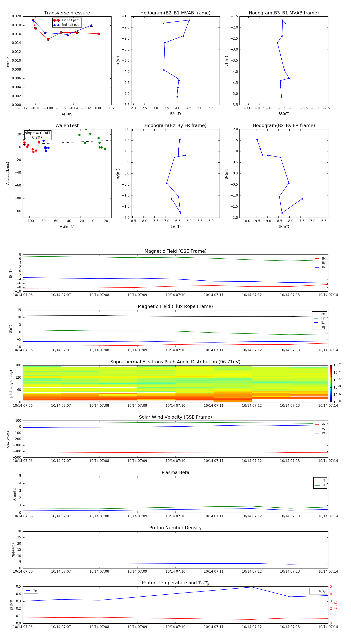Click the 'slope = 0.047' annotation box
Image resolution: width=351 pixels, height=644 pixels.
[x=37, y=135]
